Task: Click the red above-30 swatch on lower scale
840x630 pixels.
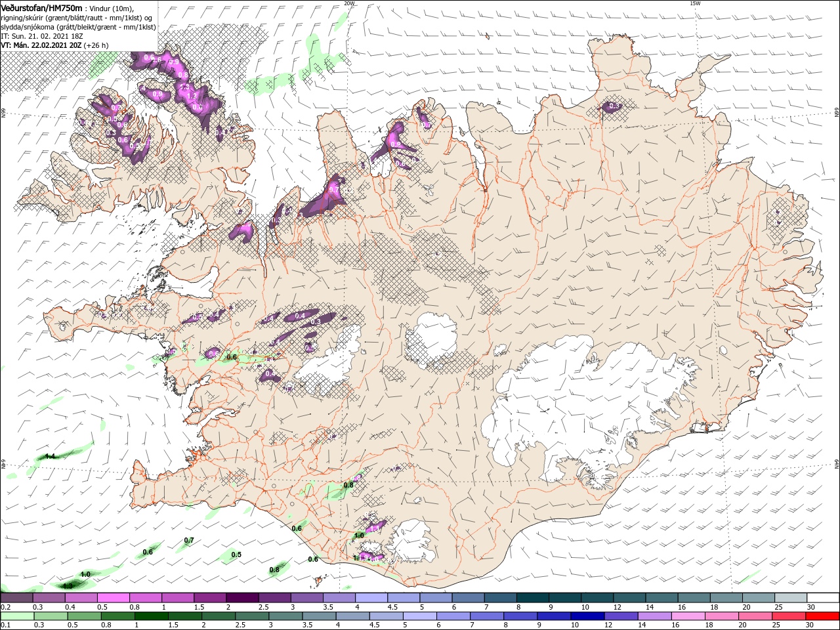Action: pyautogui.click(x=822, y=616)
